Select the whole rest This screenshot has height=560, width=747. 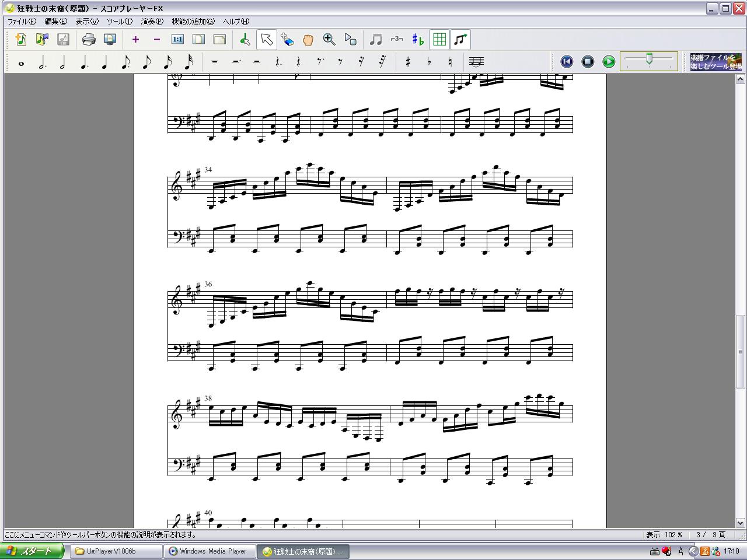(214, 62)
